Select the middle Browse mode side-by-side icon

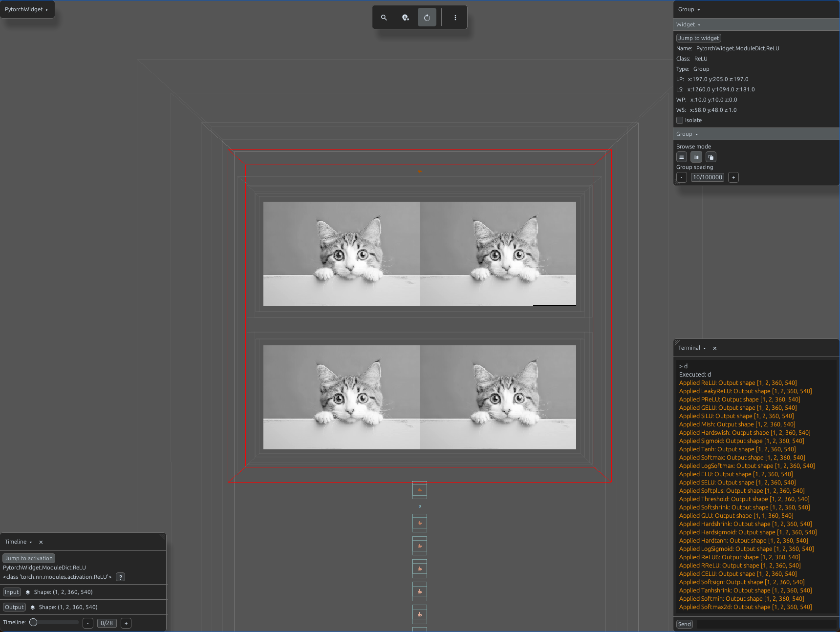tap(696, 157)
